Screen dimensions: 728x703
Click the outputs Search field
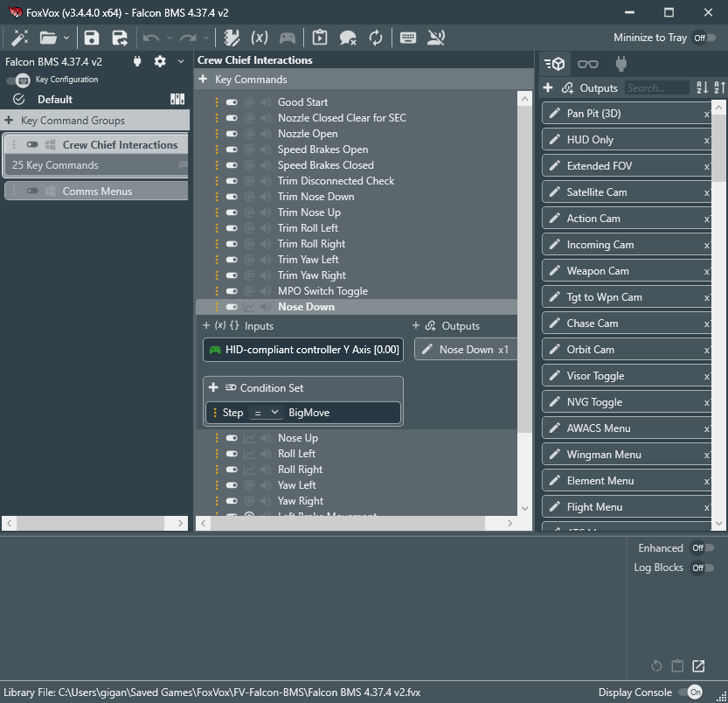[x=656, y=87]
